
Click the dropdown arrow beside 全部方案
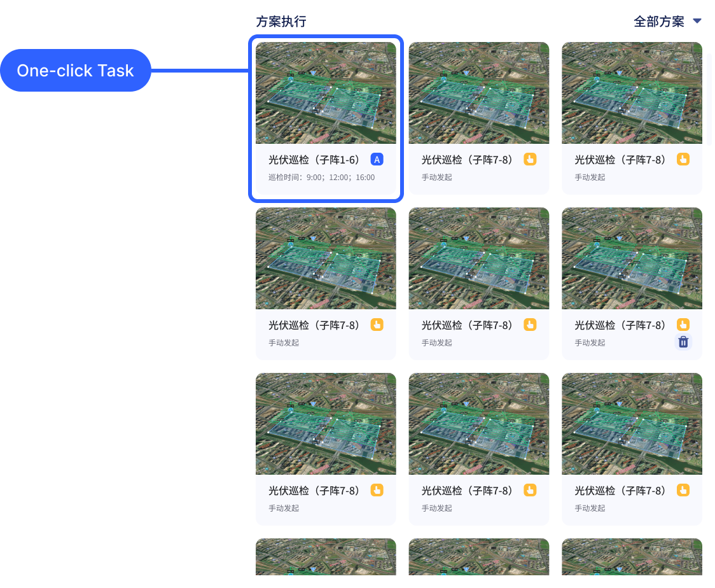tap(697, 22)
